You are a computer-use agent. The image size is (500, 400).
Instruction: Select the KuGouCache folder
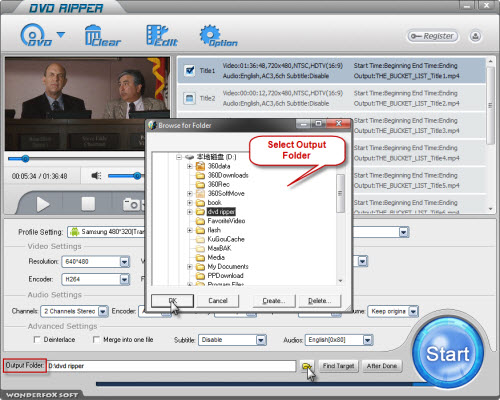[x=226, y=239]
